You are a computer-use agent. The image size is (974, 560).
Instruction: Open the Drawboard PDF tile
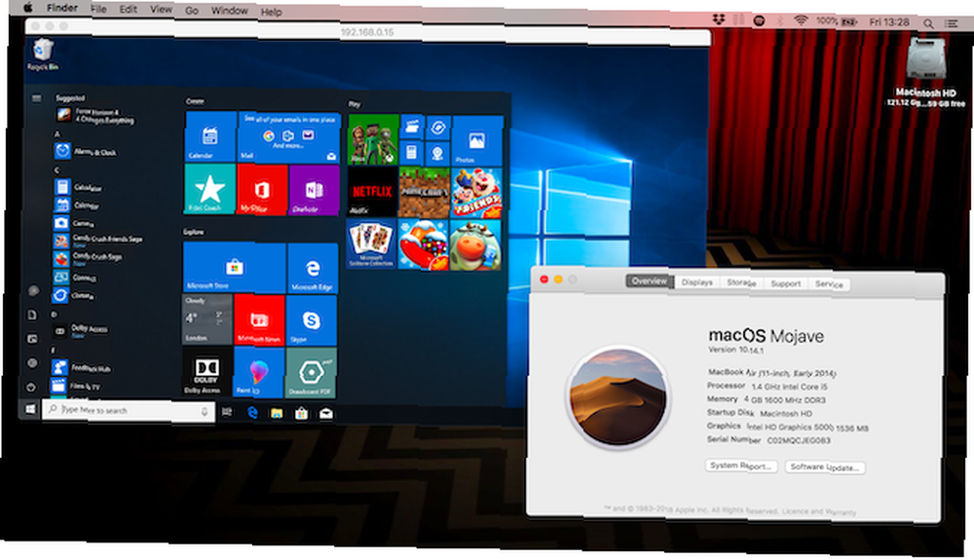(x=311, y=372)
